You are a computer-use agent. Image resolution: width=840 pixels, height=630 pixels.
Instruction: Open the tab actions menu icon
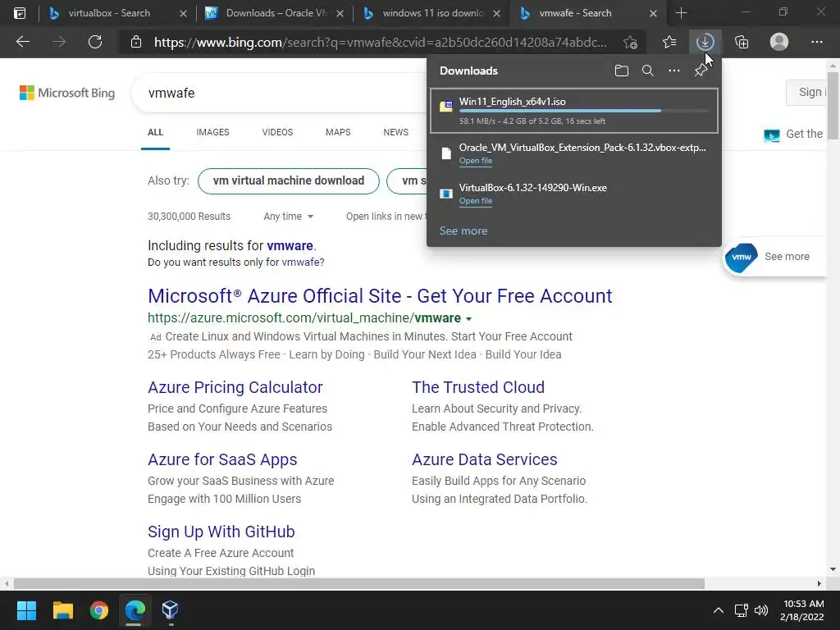coord(20,13)
